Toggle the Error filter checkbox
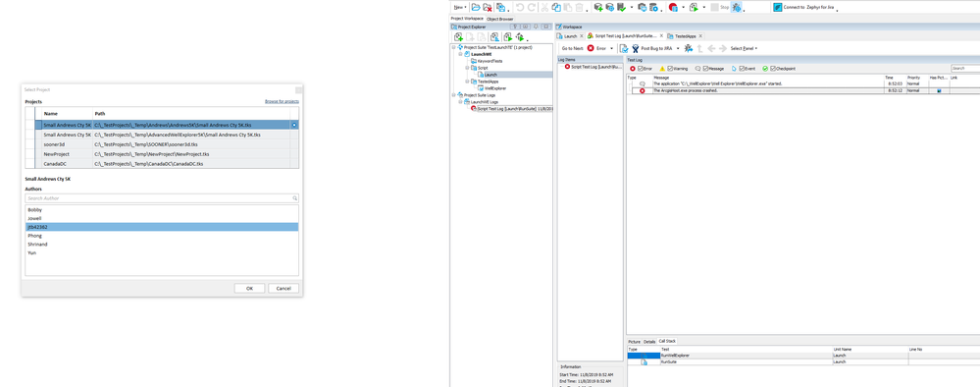 [x=641, y=68]
